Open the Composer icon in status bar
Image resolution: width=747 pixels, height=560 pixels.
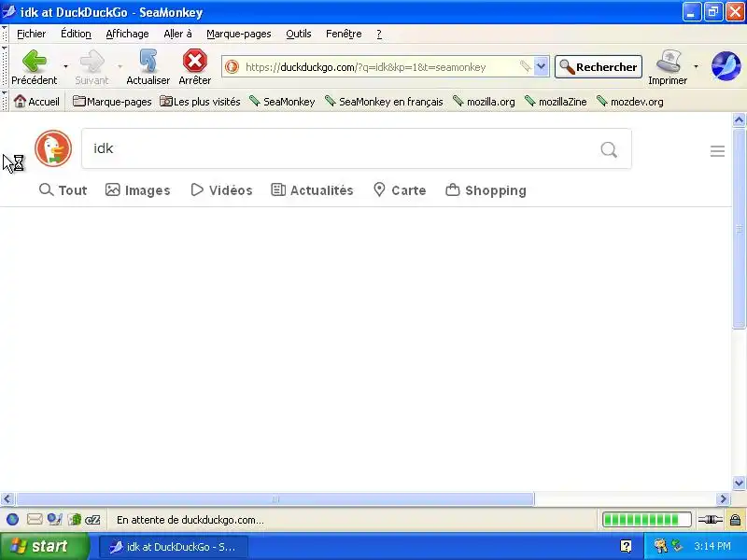coord(54,520)
